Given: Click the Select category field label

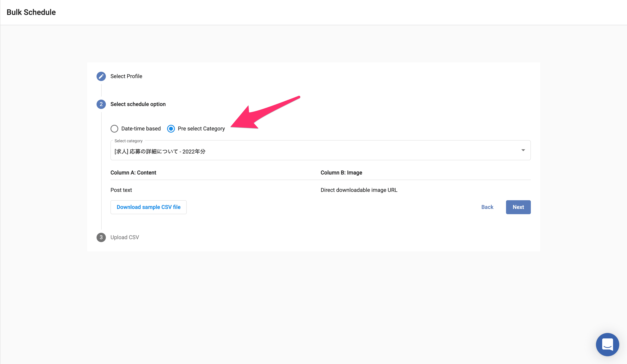Looking at the screenshot, I should (x=128, y=141).
